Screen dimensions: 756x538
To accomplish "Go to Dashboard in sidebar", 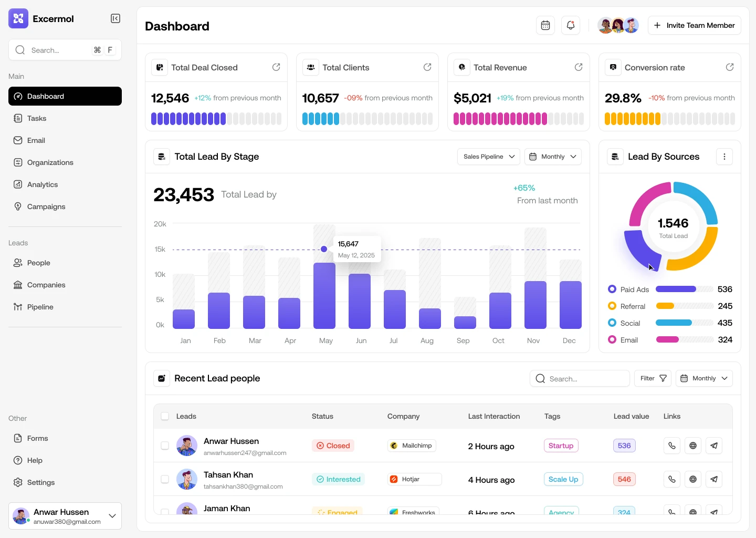I will coord(65,96).
